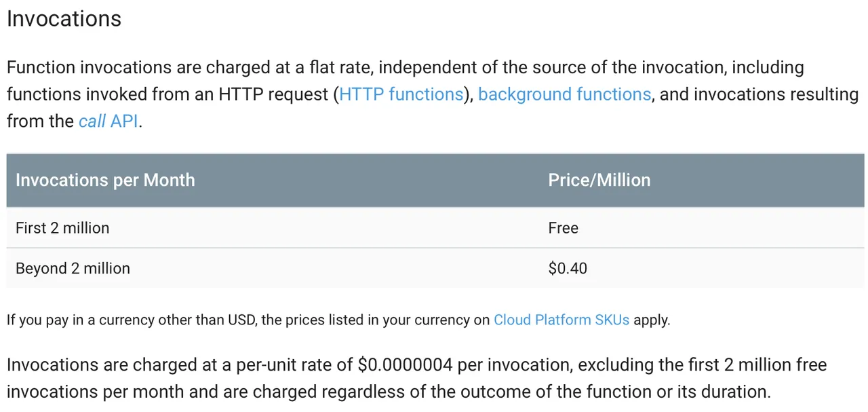The image size is (868, 412).
Task: Click the $0.0000004 per-unit rate text
Action: 405,365
